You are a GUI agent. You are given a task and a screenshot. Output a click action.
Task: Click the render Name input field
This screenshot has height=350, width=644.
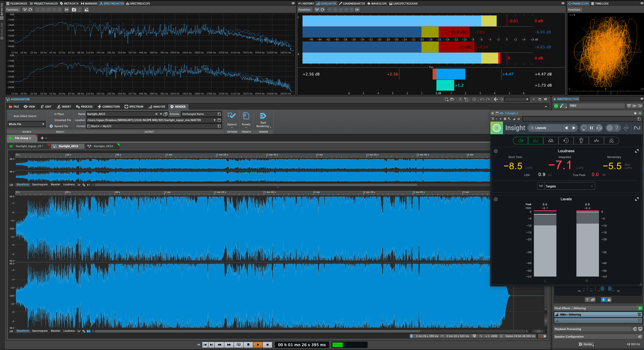[121, 114]
